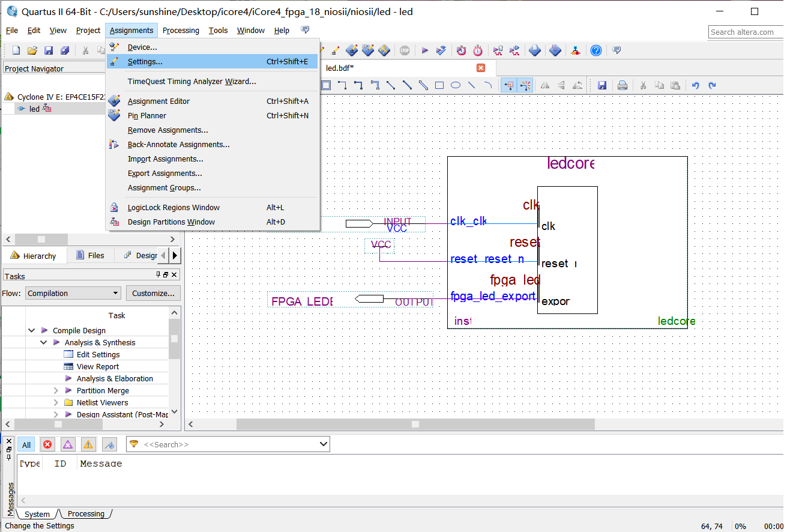The image size is (808, 532).
Task: Open Programmer from the main toolbar
Action: click(555, 50)
